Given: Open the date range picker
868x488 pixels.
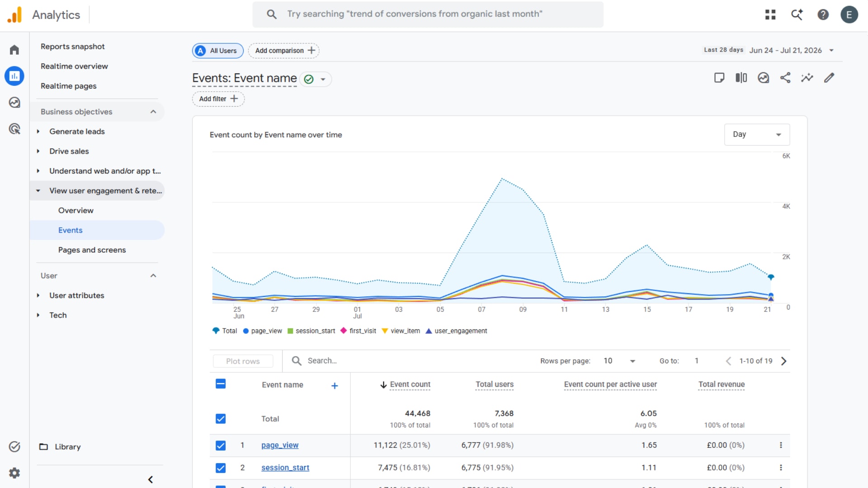Looking at the screenshot, I should tap(769, 50).
